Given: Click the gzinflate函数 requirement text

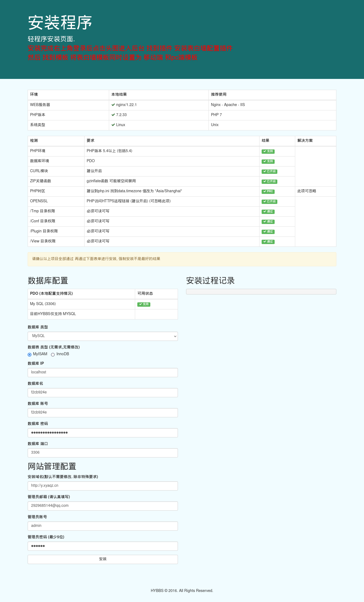Looking at the screenshot, I should (x=111, y=181).
